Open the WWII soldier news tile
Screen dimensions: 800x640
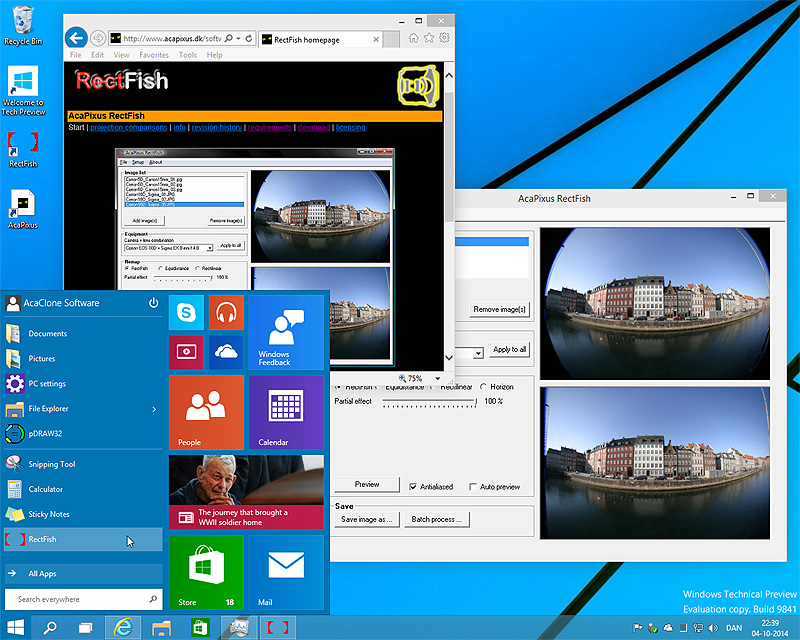[246, 493]
